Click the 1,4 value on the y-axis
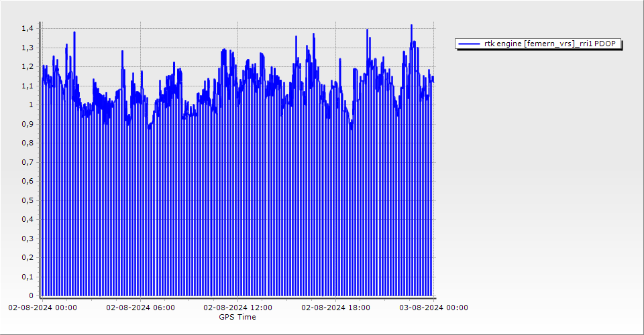Viewport: 644px width, 335px height. click(28, 29)
